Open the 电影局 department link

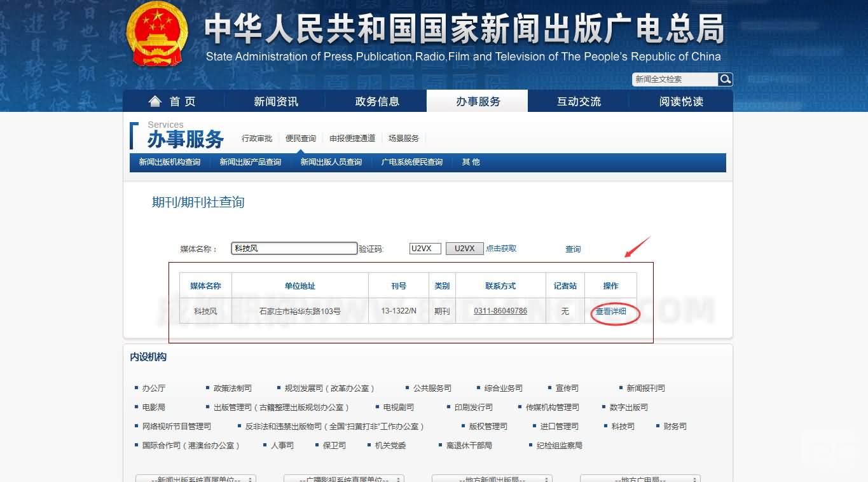pos(153,407)
